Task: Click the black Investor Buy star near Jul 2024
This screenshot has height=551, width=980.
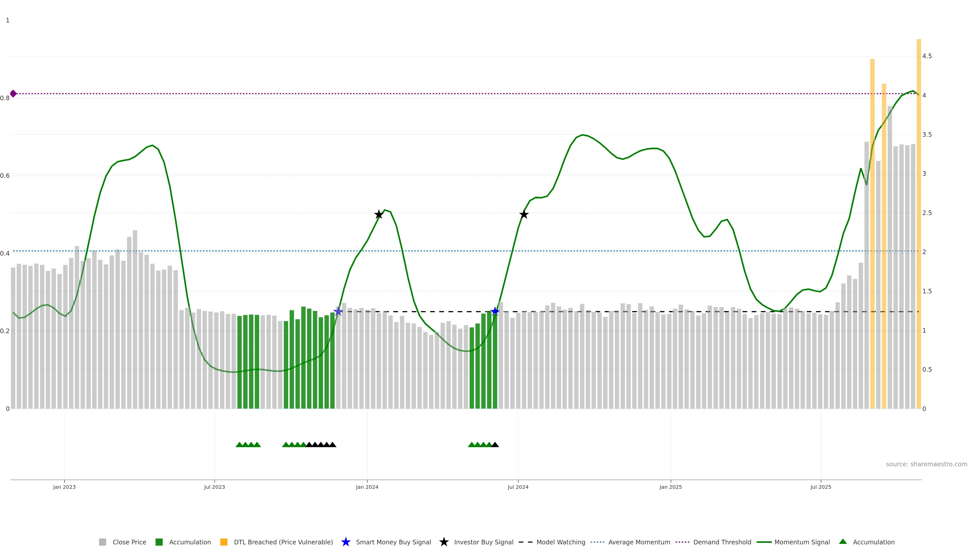Action: click(x=524, y=215)
